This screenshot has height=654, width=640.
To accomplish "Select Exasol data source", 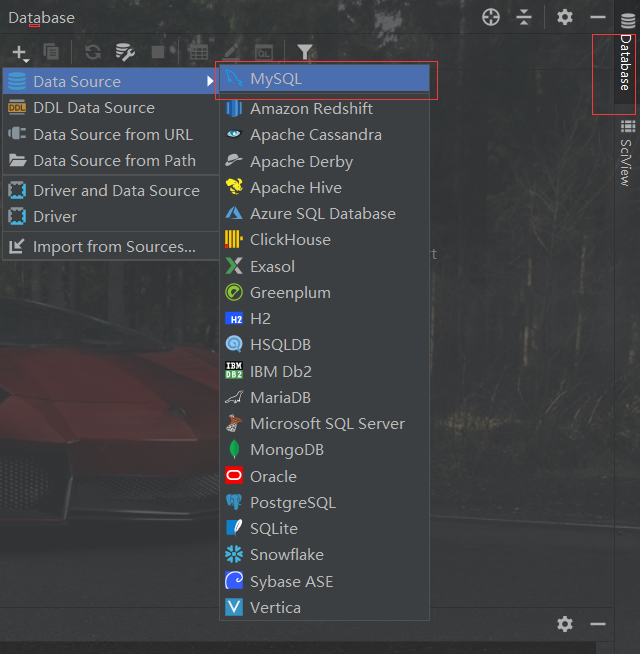I will click(324, 266).
